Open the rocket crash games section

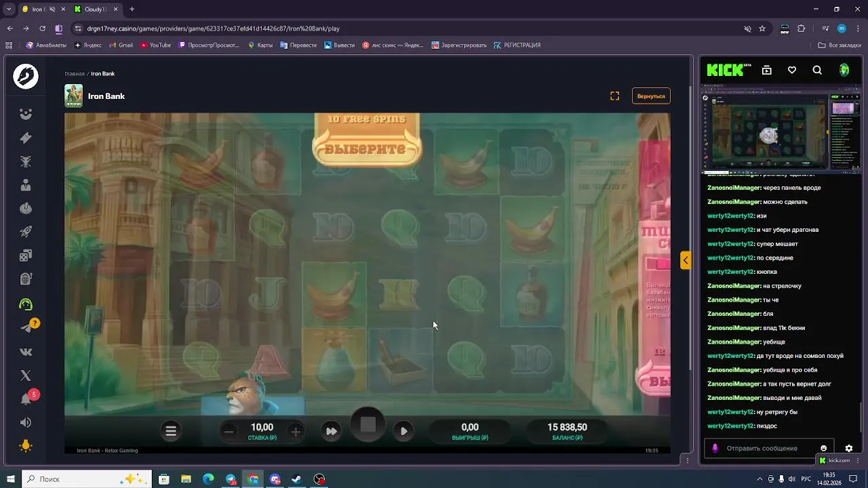(x=26, y=232)
